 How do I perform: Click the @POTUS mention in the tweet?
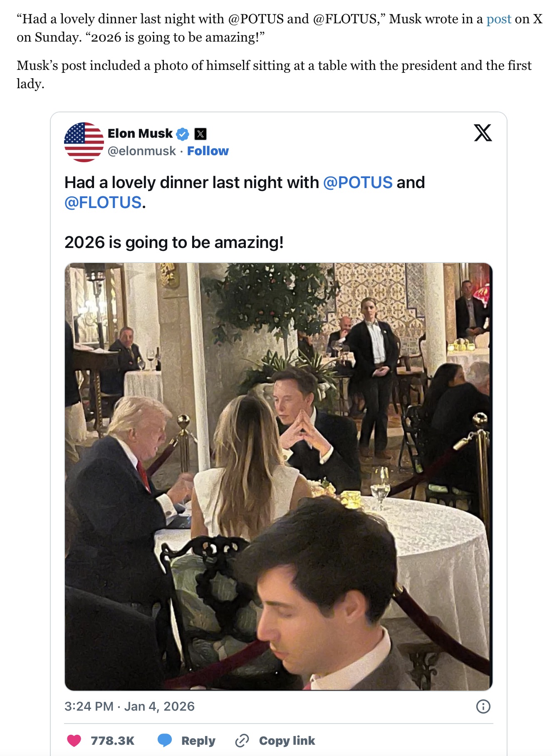coord(358,182)
